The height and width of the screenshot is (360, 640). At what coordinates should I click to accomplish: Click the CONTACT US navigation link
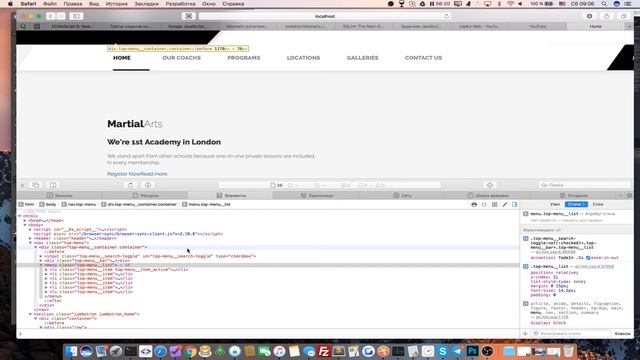click(x=423, y=58)
